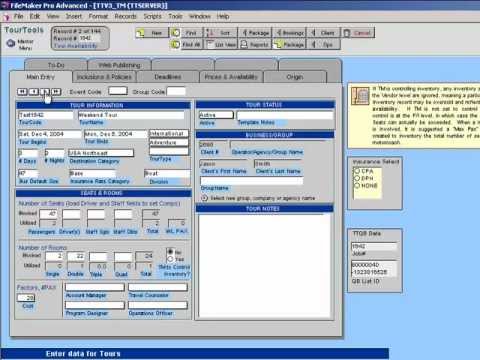Open the Active tour status field
480x360 pixels.
pos(216,115)
